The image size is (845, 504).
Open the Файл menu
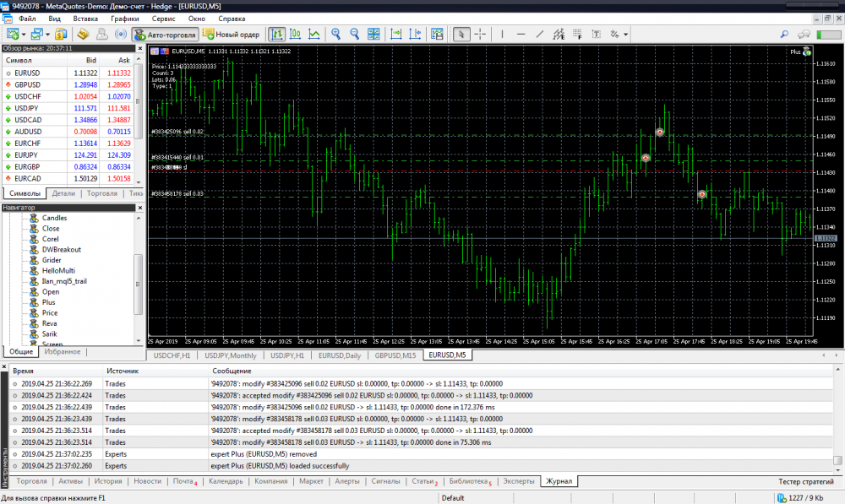[x=27, y=19]
